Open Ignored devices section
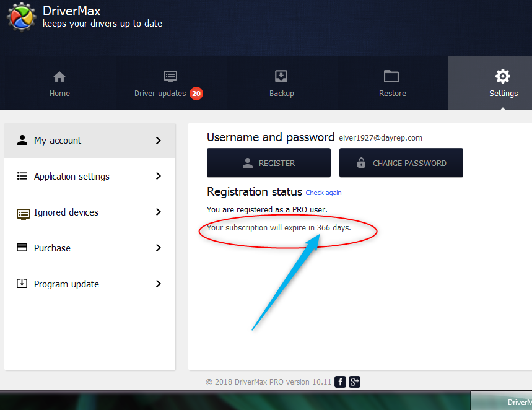532x410 pixels. tap(90, 212)
